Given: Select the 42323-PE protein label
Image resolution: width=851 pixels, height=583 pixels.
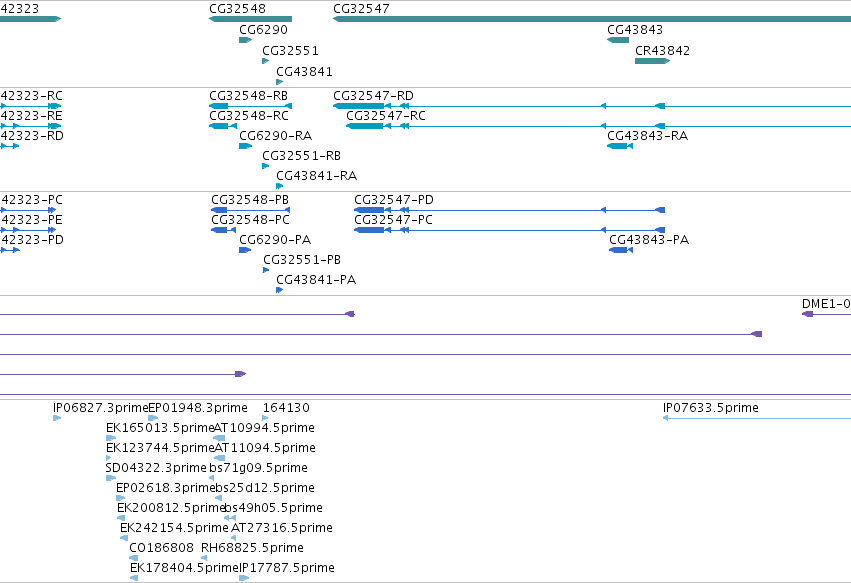Looking at the screenshot, I should tap(31, 220).
